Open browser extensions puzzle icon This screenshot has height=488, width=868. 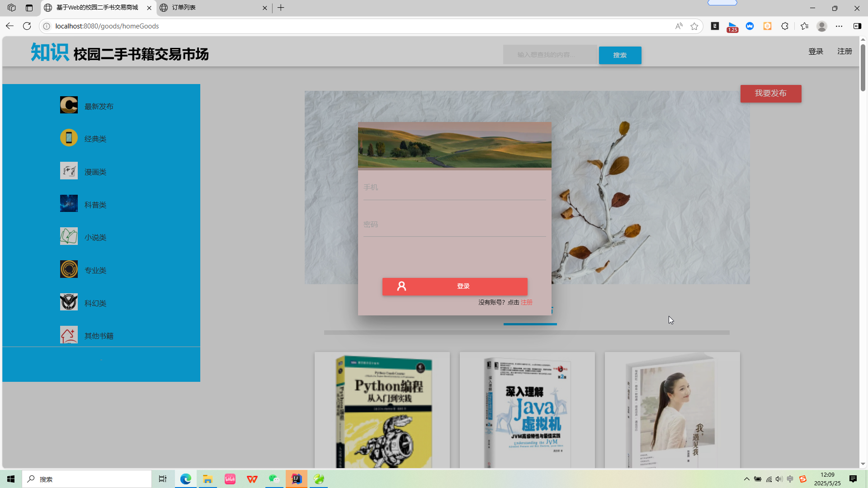click(785, 26)
